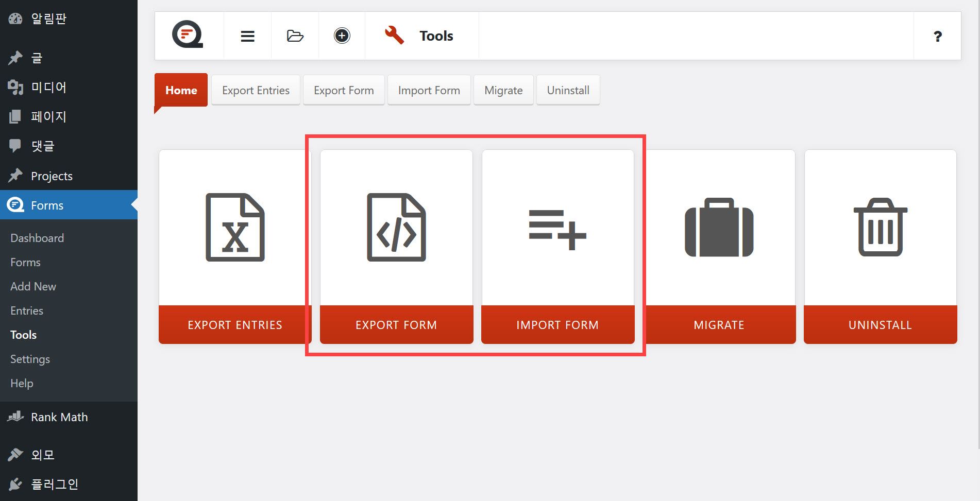Click the dashboard gauge icon next to 알림판
This screenshot has width=980, height=501.
coord(15,19)
